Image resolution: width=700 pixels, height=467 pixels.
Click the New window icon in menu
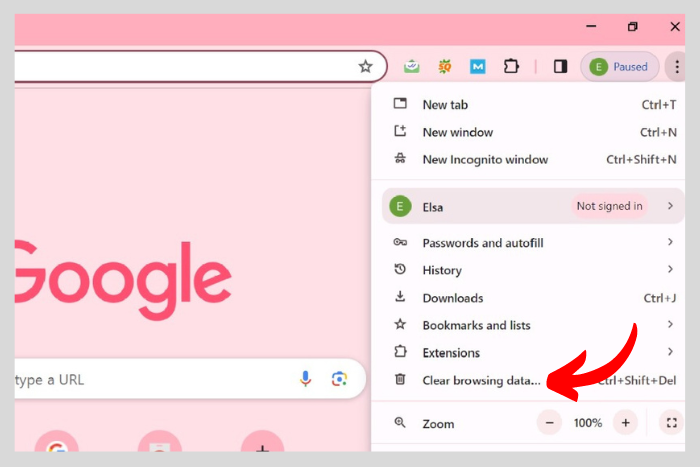coord(400,131)
